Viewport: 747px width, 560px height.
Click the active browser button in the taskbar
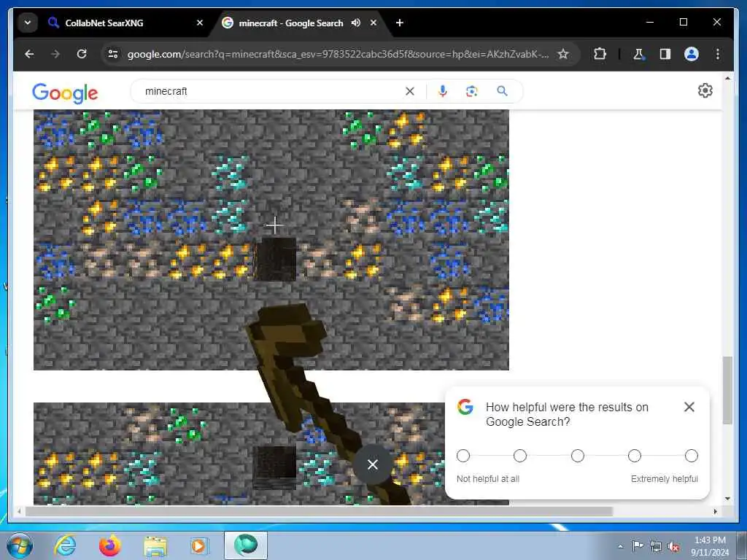coord(246,545)
